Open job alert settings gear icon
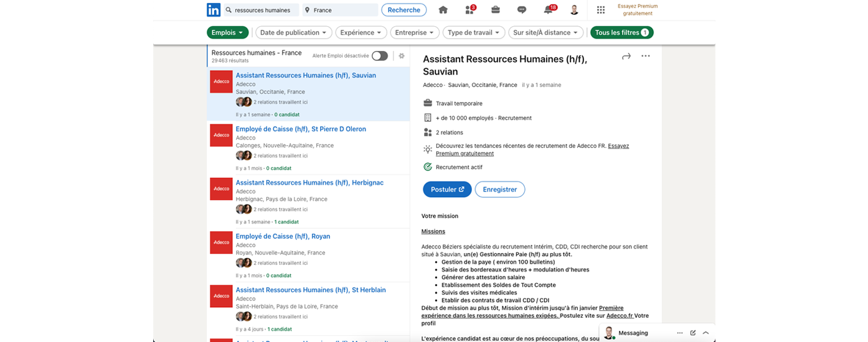This screenshot has height=342, width=868. [402, 56]
